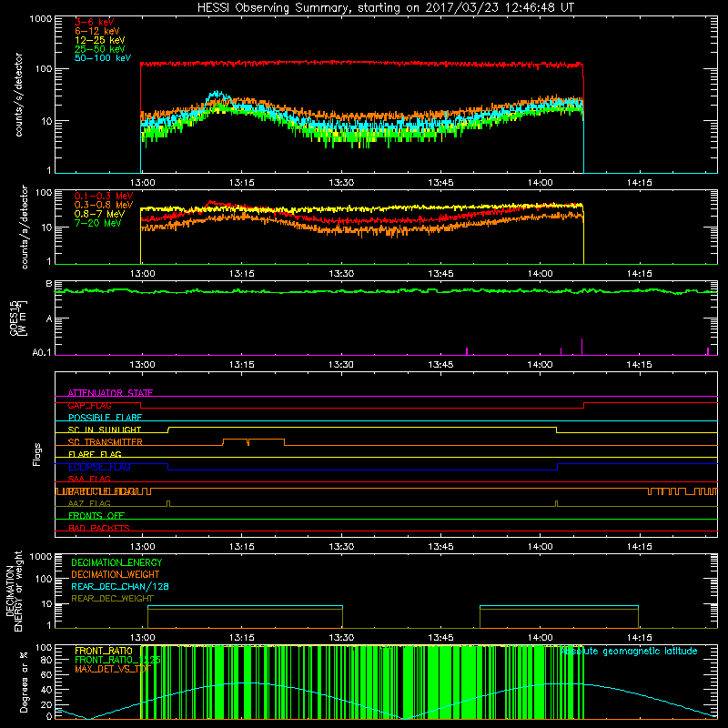Click the GOES15 axis label

[x=18, y=318]
